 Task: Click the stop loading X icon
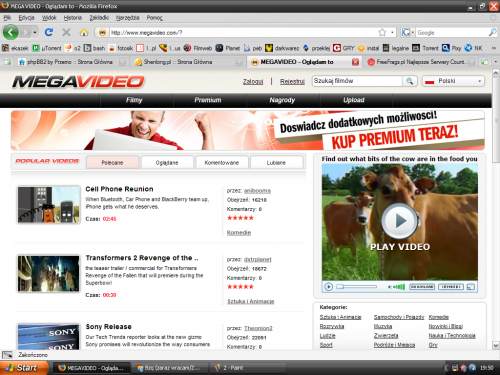pos(66,32)
